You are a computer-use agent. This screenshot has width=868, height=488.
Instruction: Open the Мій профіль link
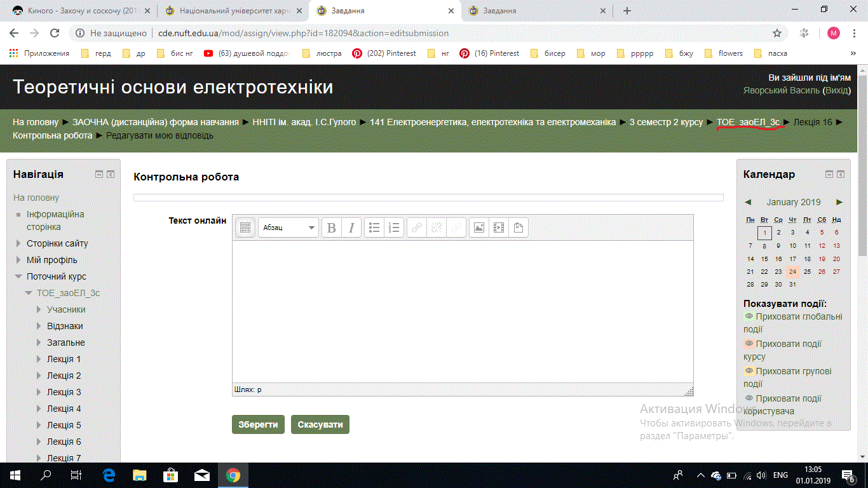coord(51,259)
